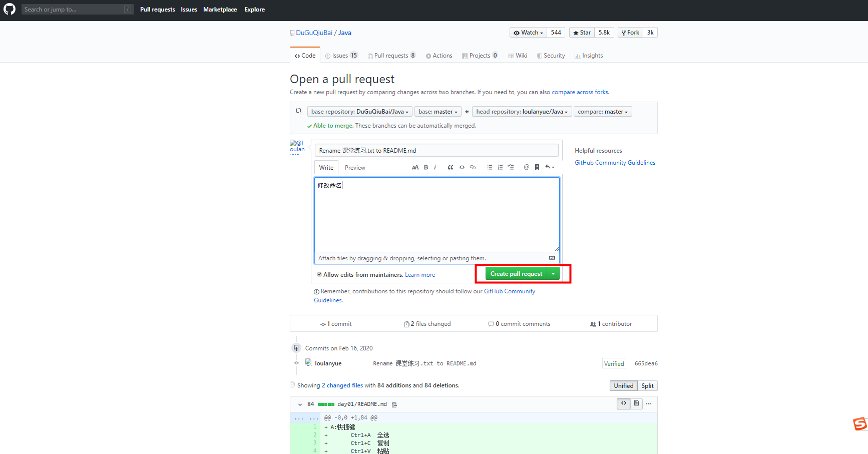Open the 2 changed files link

point(342,385)
